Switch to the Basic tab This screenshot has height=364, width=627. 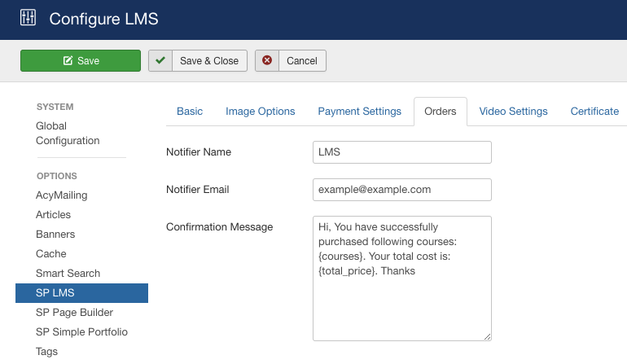pyautogui.click(x=190, y=112)
